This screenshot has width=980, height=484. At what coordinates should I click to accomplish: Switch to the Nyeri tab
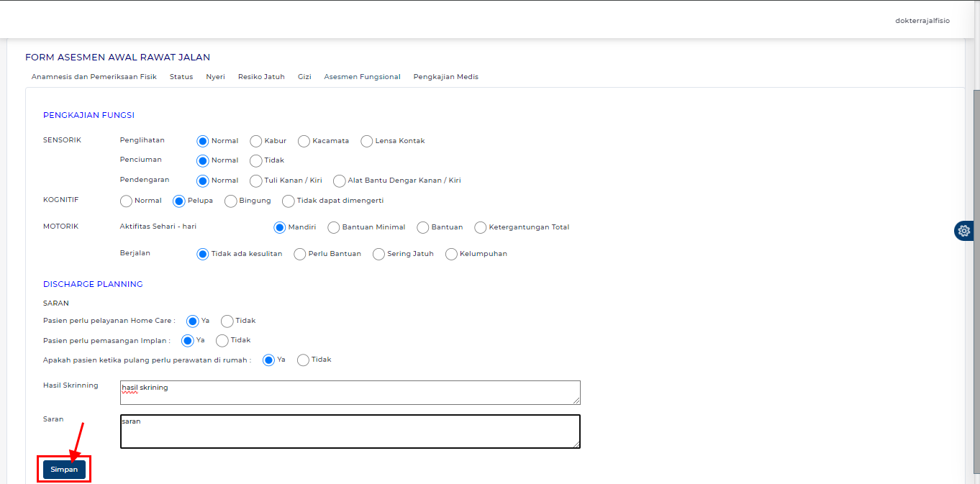click(215, 77)
